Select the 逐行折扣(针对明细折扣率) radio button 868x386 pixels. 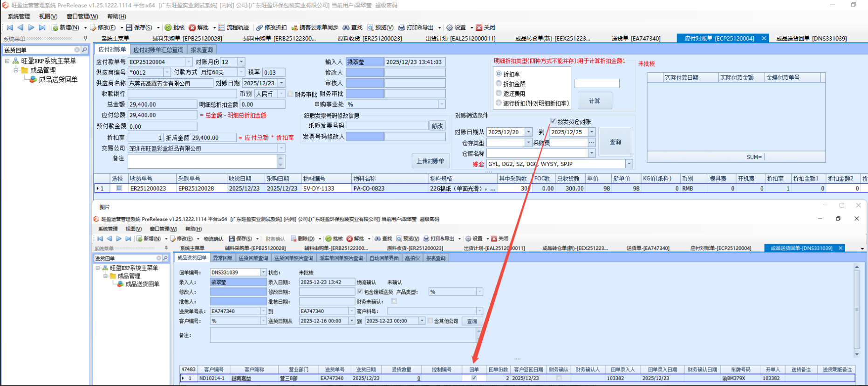click(x=499, y=103)
